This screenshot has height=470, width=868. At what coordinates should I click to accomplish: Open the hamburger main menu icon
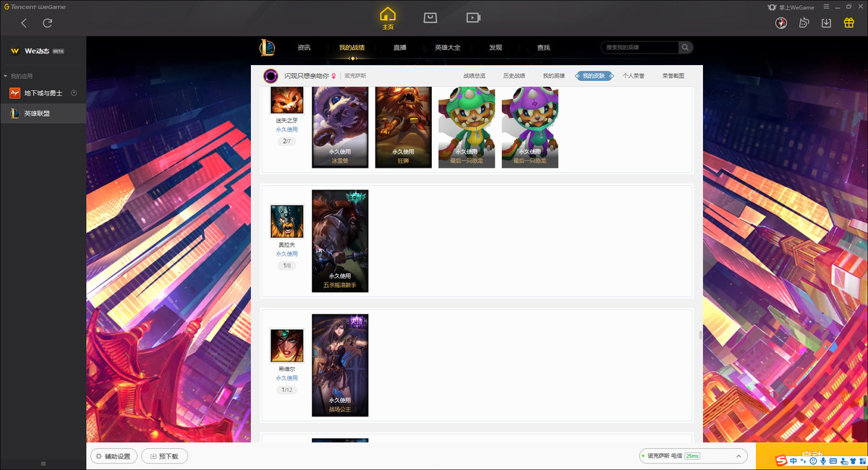click(826, 7)
